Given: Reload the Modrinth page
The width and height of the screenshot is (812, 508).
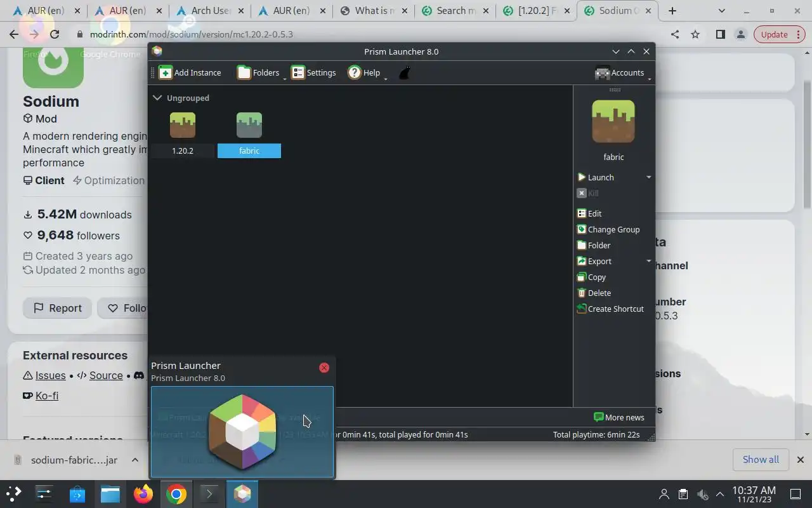Looking at the screenshot, I should [x=55, y=34].
